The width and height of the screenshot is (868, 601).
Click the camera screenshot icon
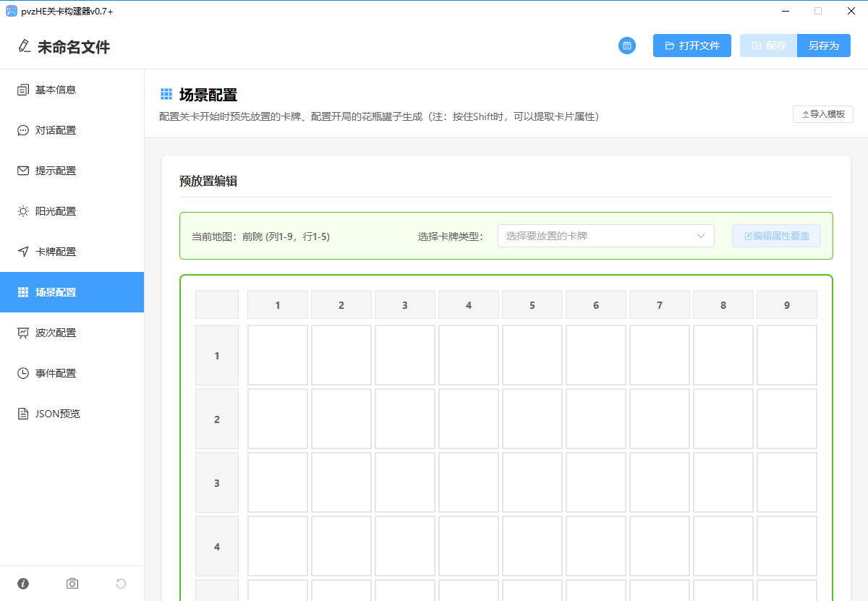(x=72, y=584)
